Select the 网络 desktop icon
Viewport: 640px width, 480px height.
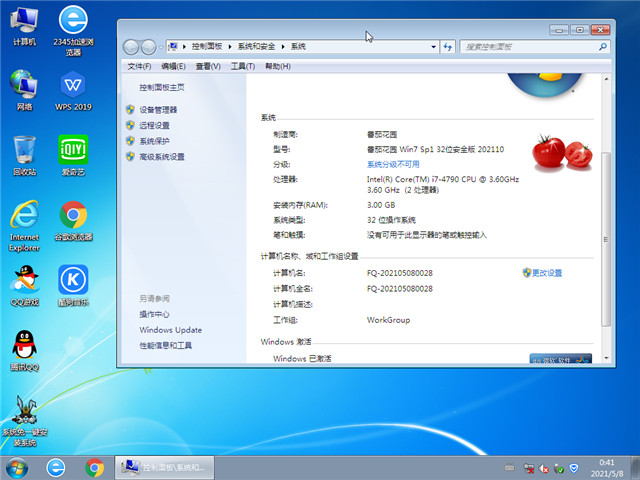tap(24, 91)
